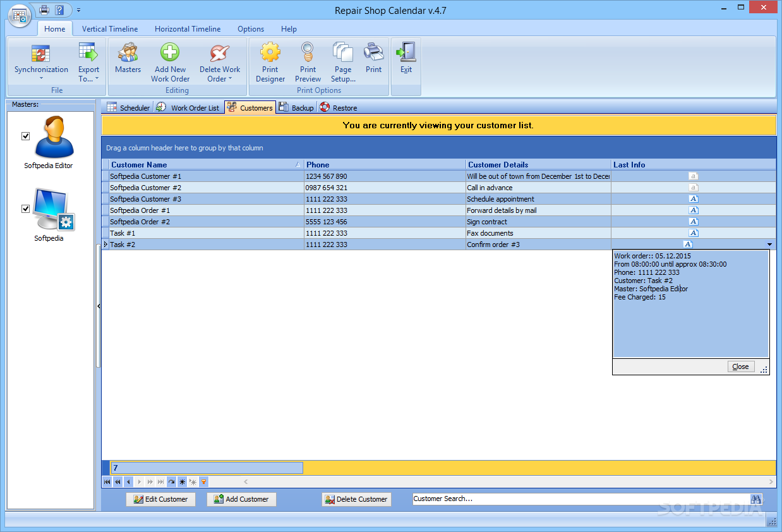The height and width of the screenshot is (532, 782).
Task: Select the 'Schedule appointment' details cell
Action: [538, 199]
